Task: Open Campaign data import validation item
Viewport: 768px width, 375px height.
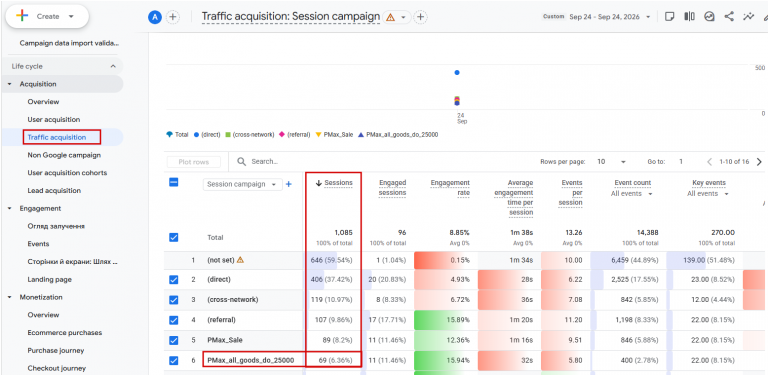Action: tap(69, 43)
